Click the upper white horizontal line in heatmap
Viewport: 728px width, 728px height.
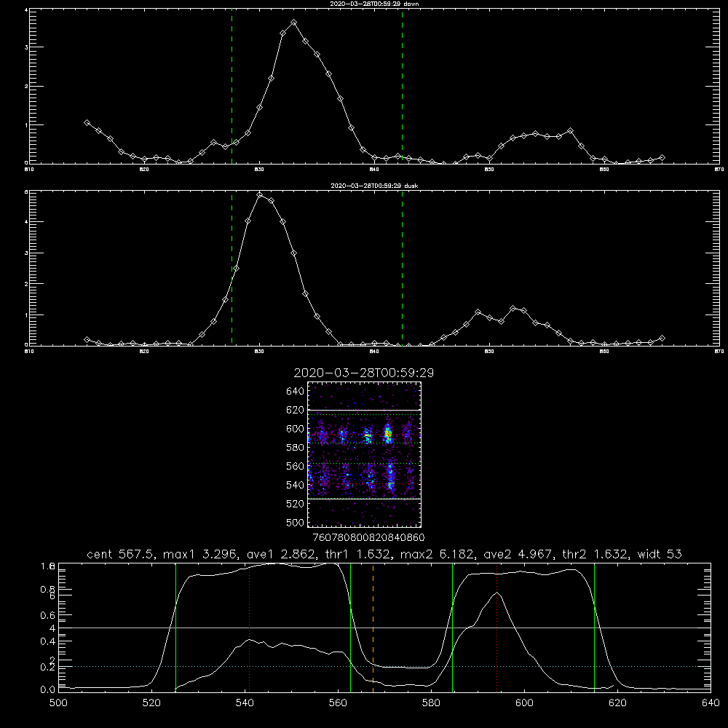pos(365,410)
